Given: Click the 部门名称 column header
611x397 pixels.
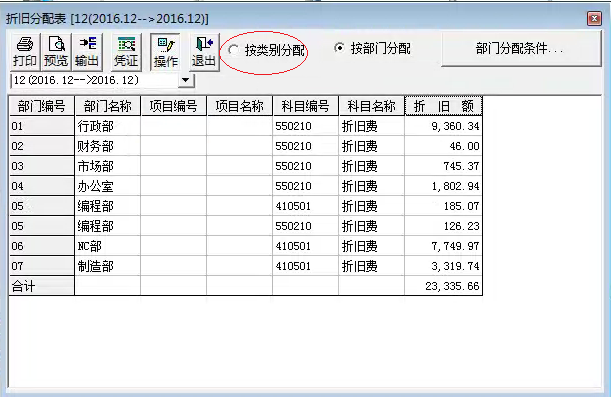Looking at the screenshot, I should point(108,106).
